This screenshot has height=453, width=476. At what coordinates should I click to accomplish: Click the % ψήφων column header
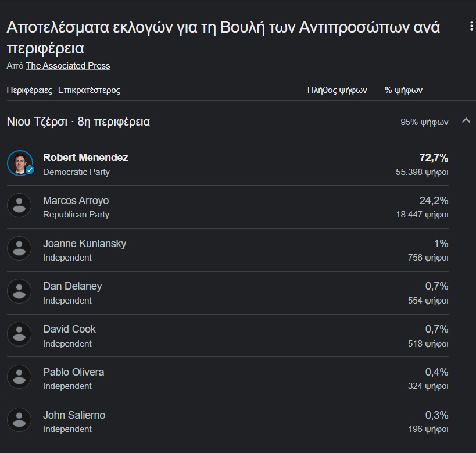pyautogui.click(x=403, y=90)
